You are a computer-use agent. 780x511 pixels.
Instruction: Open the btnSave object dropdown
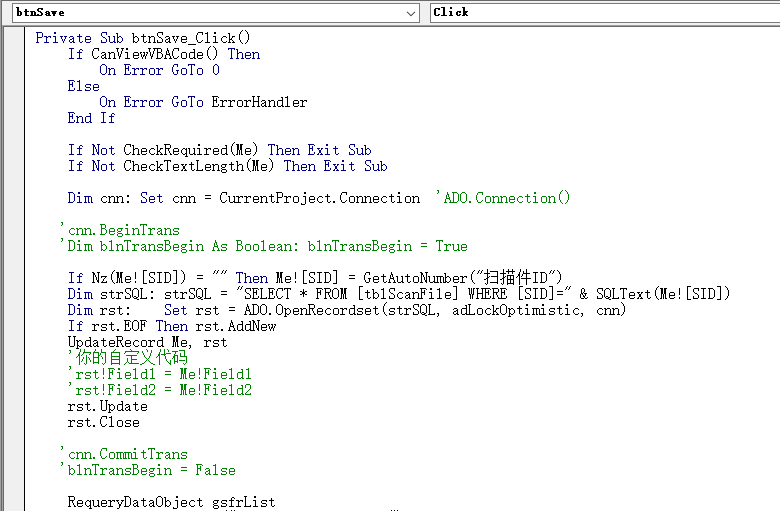point(410,13)
